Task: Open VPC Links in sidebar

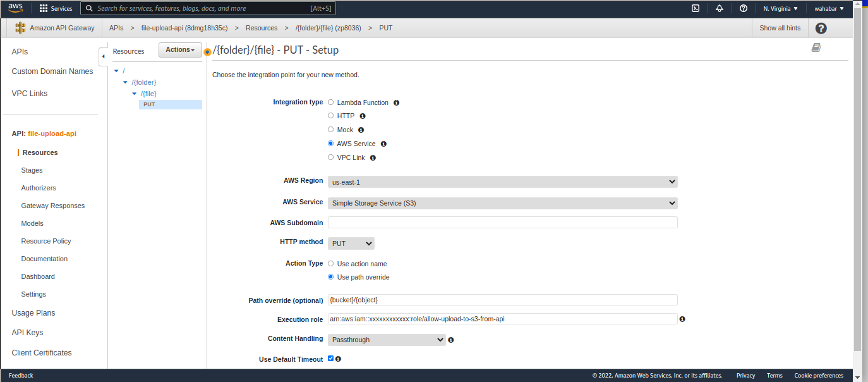Action: point(30,94)
